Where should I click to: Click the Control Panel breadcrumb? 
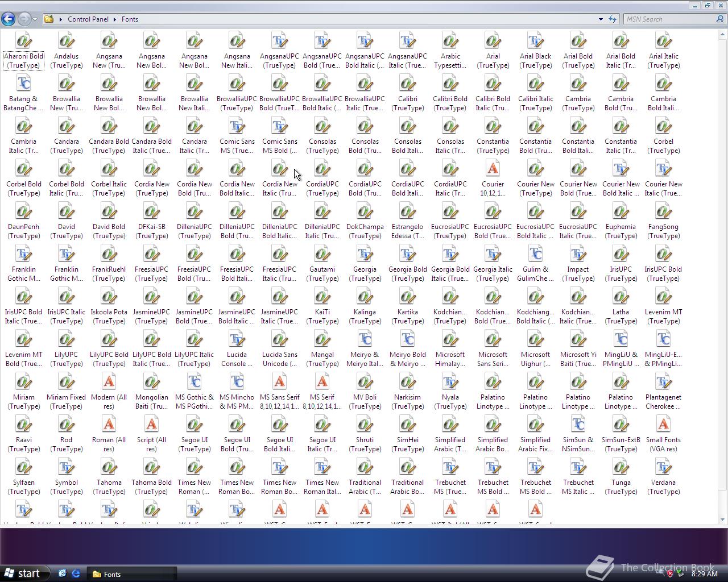[88, 19]
